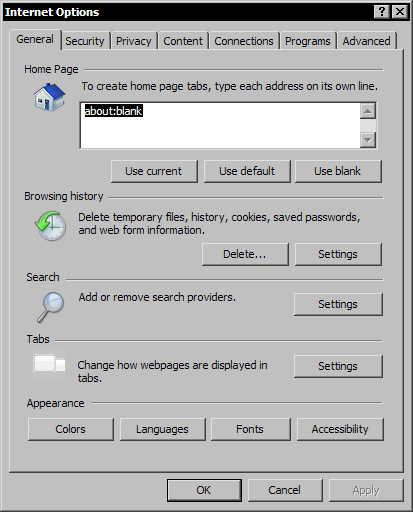Viewport: 413px width, 512px height.
Task: Click the Appearance section label
Action: (55, 403)
